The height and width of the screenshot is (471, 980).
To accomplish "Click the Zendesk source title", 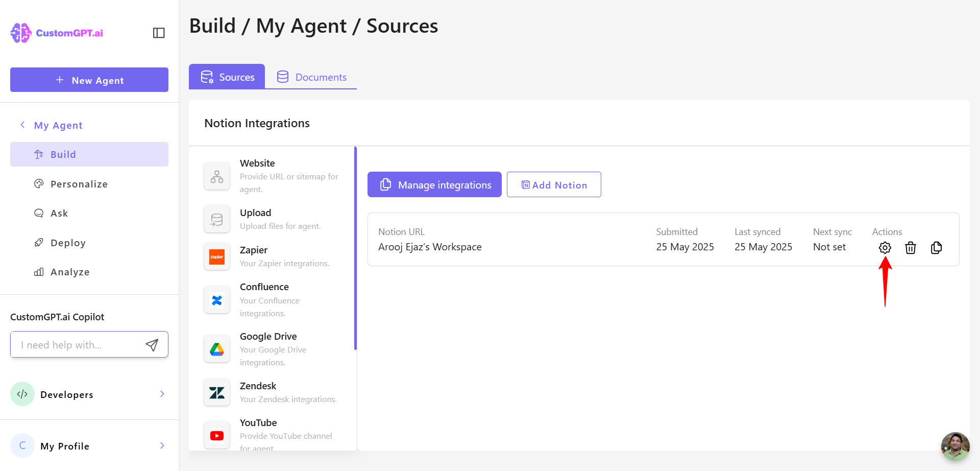I will [x=258, y=386].
